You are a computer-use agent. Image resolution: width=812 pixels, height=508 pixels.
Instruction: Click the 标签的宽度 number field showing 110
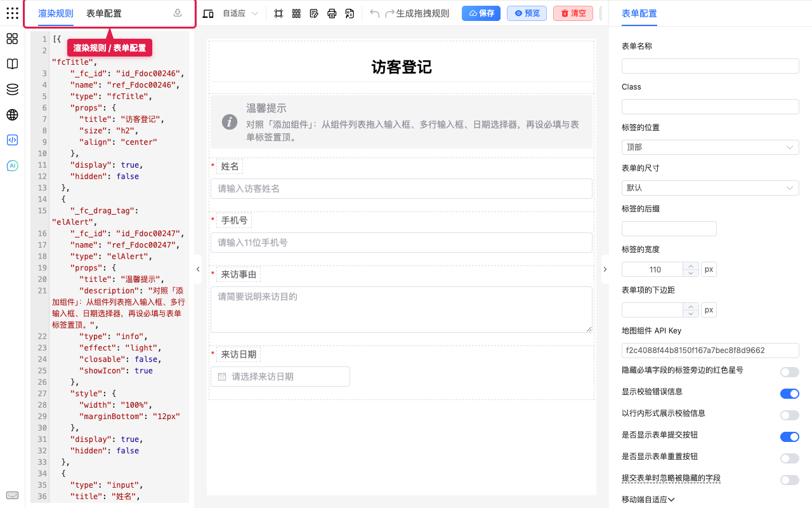652,269
